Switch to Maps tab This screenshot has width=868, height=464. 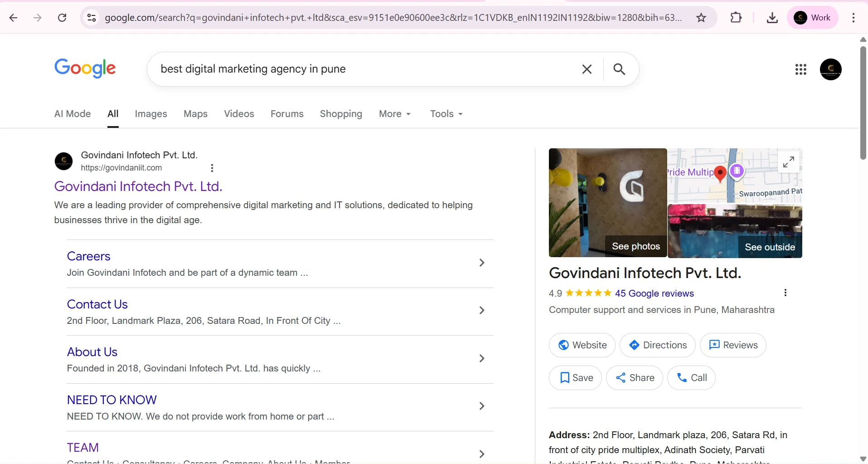coord(195,114)
